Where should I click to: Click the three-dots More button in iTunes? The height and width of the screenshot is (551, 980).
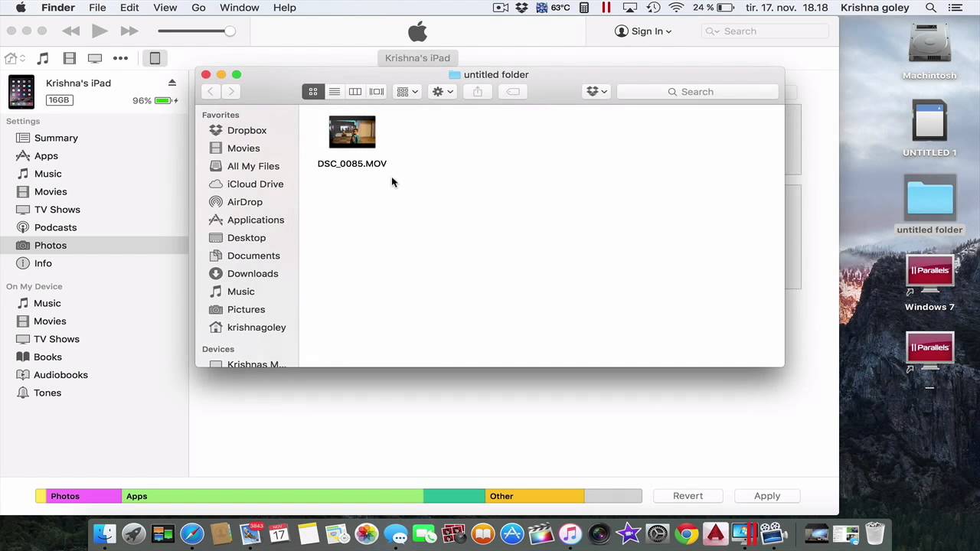coord(121,58)
